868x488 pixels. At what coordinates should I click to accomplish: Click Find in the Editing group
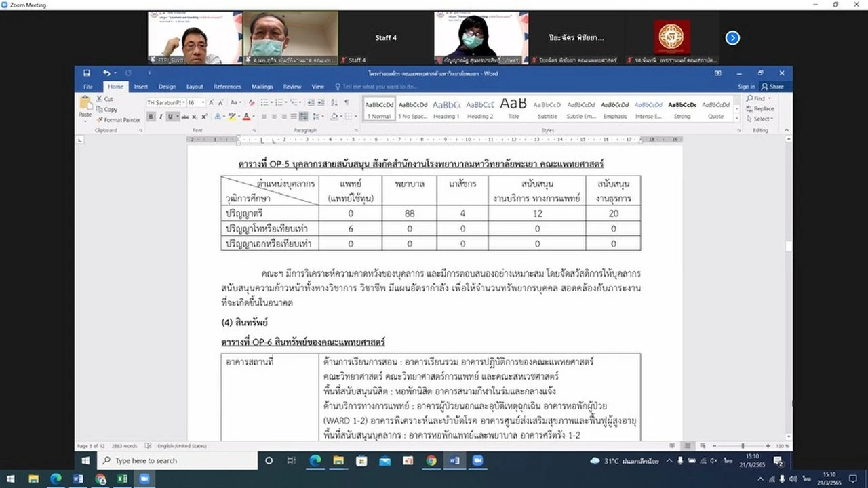pos(757,98)
